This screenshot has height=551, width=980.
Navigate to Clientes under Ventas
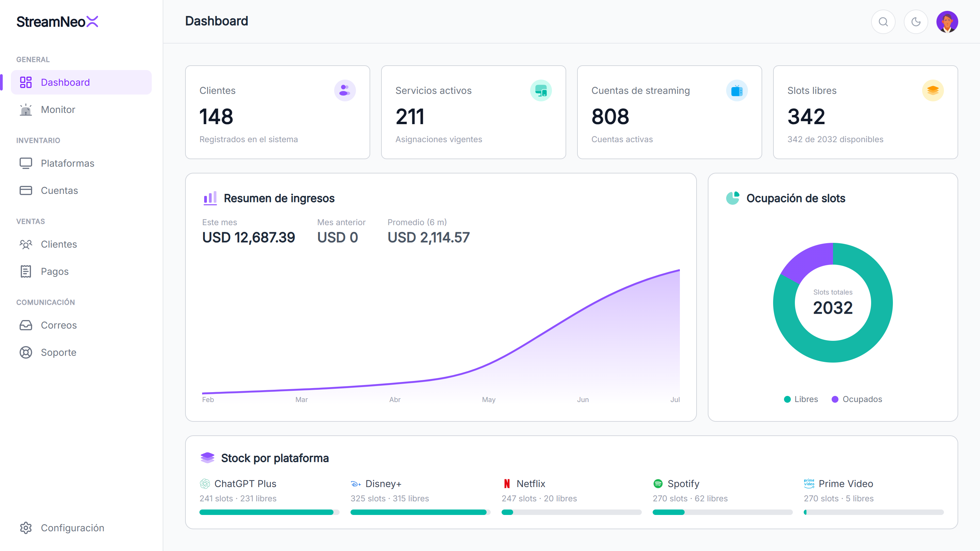(81, 244)
